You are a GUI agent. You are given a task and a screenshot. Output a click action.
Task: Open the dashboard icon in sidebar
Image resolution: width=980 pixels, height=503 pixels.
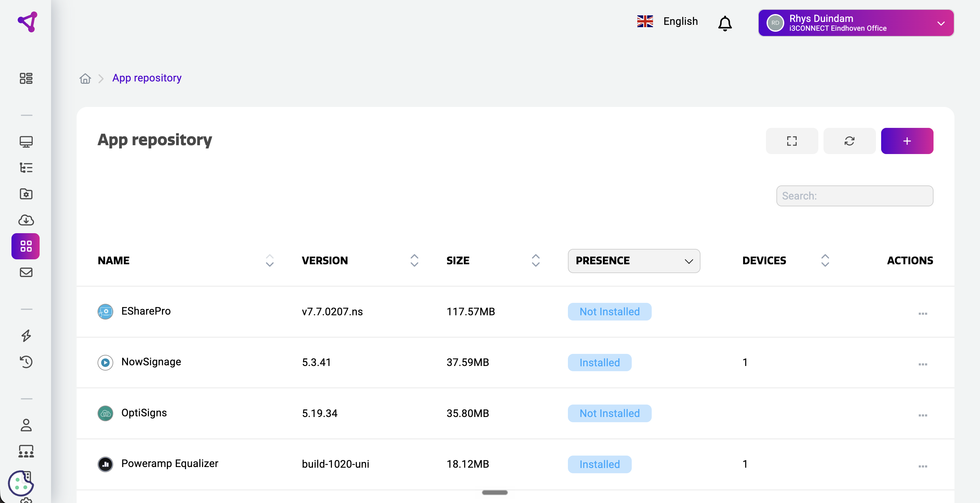(26, 78)
